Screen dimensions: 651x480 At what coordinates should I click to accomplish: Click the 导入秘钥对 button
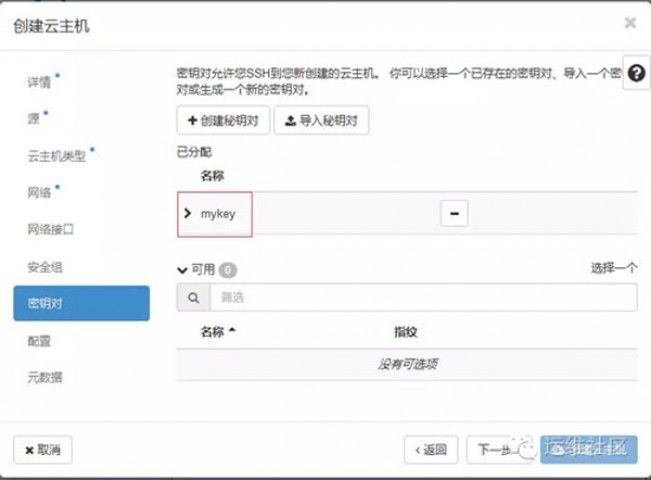click(321, 121)
